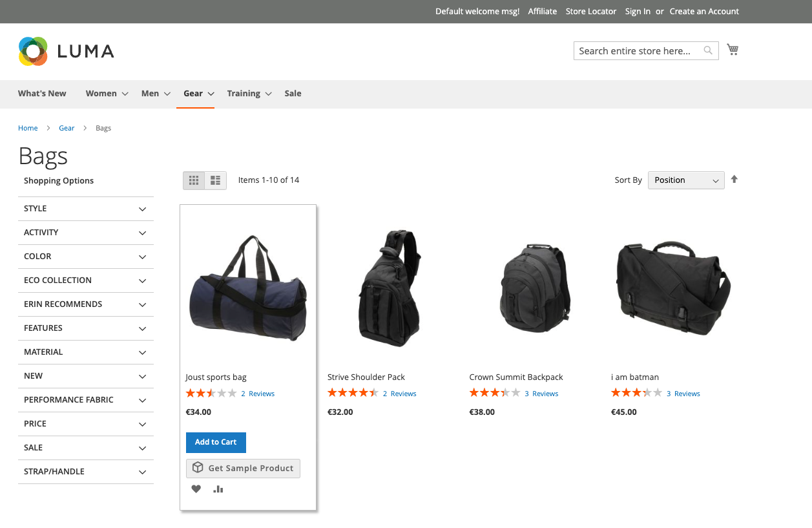Click the Items 1-10 of 14 text
Image resolution: width=812 pixels, height=528 pixels.
[269, 180]
